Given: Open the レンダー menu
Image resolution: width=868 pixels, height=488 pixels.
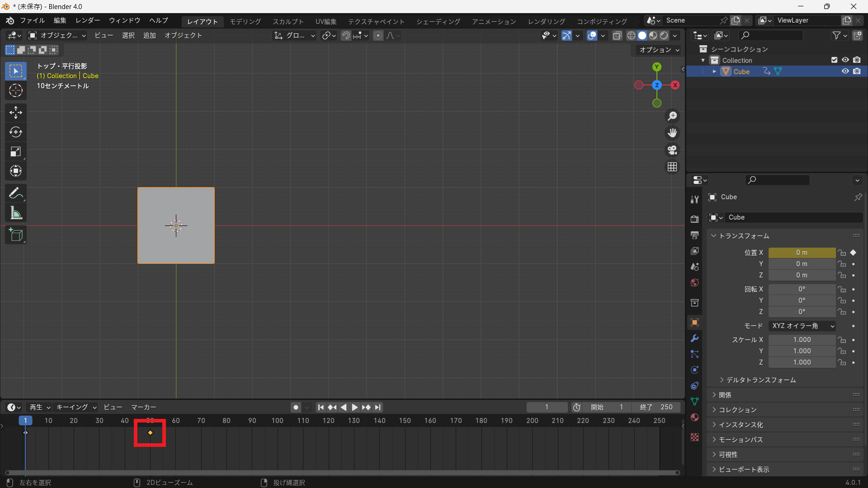Looking at the screenshot, I should pos(88,20).
